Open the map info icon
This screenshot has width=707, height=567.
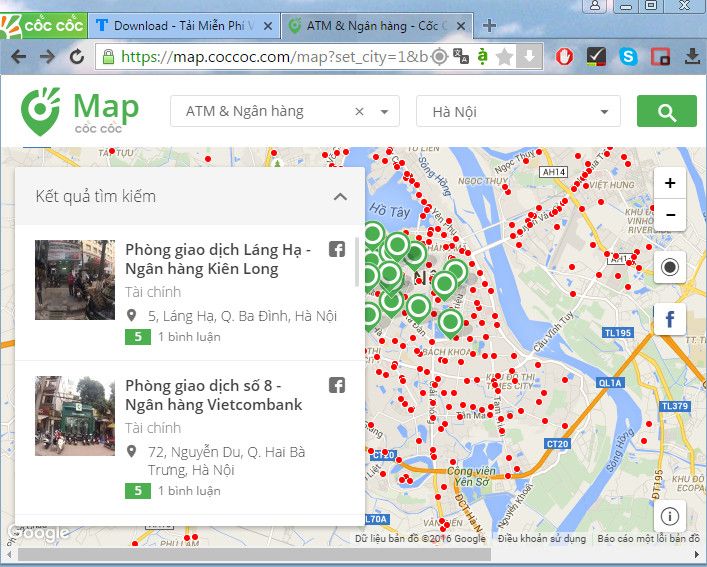click(x=669, y=516)
